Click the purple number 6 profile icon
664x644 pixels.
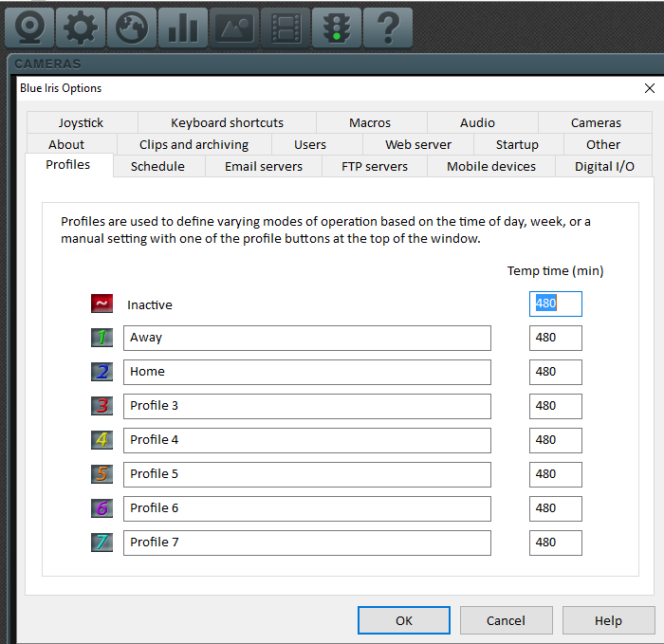(101, 508)
